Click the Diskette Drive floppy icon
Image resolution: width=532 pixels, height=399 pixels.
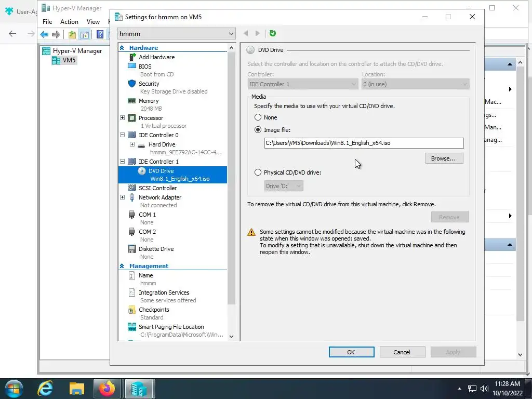[x=132, y=249]
